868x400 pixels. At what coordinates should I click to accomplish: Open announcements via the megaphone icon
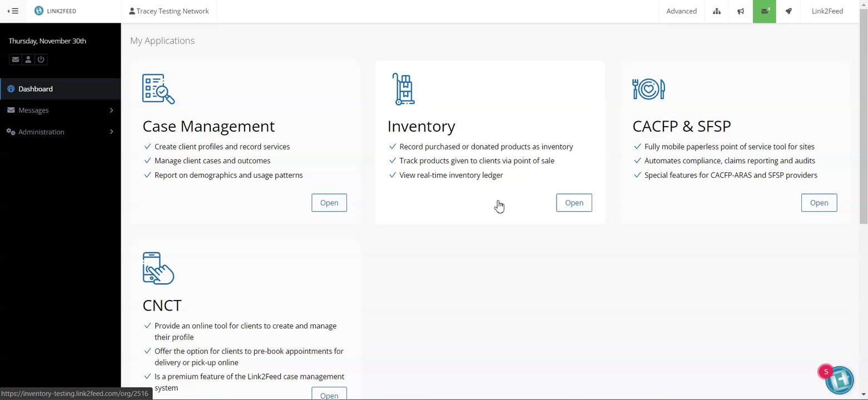point(741,11)
